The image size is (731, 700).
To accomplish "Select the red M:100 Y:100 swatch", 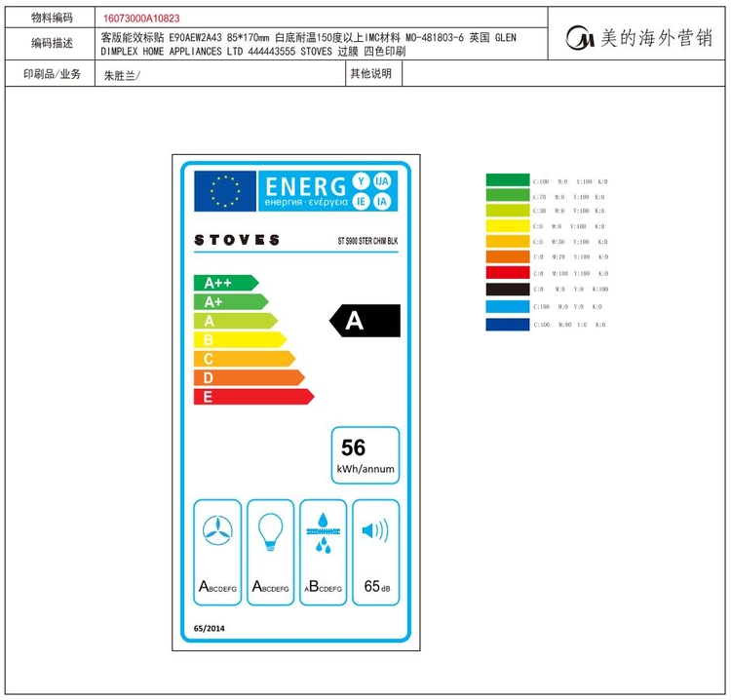I will tap(508, 273).
